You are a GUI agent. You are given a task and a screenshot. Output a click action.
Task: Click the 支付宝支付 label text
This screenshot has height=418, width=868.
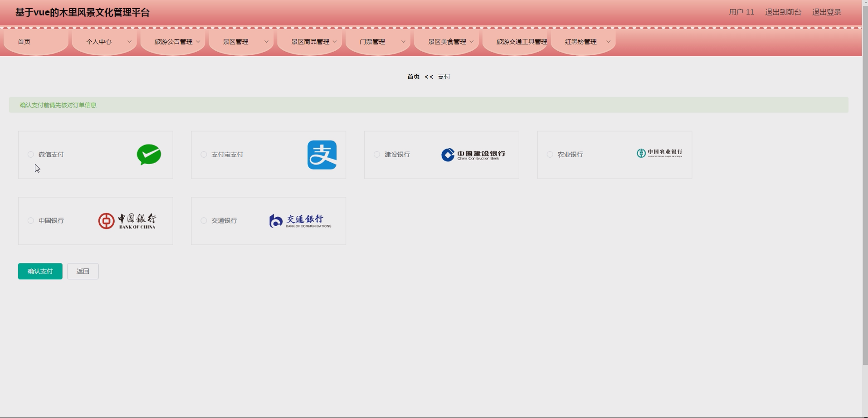(x=227, y=155)
